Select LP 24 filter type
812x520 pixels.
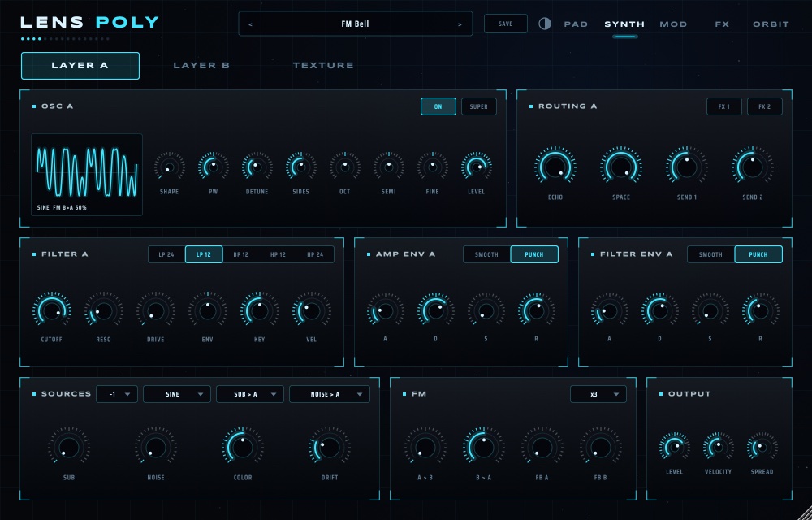pyautogui.click(x=166, y=254)
